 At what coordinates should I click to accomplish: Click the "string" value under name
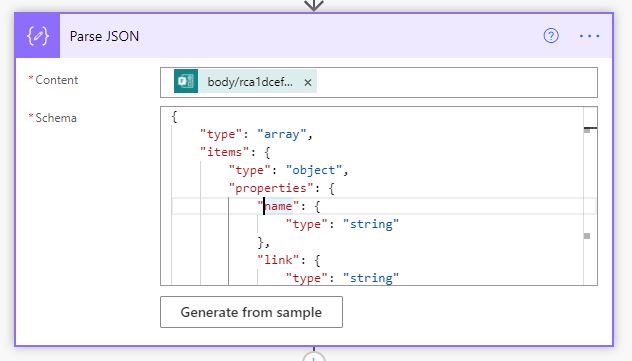pyautogui.click(x=371, y=224)
